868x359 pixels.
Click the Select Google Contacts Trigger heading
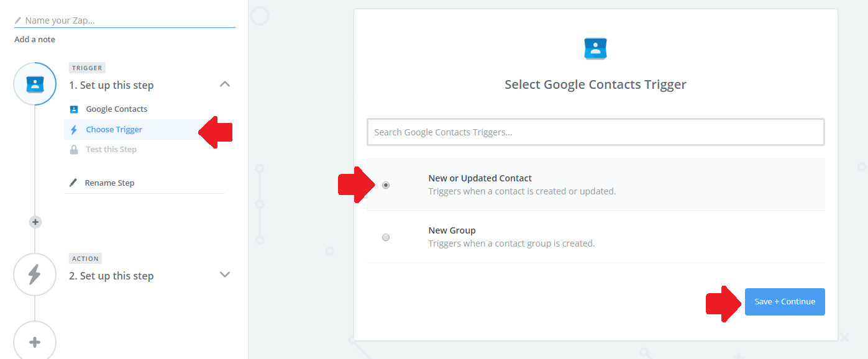[595, 84]
